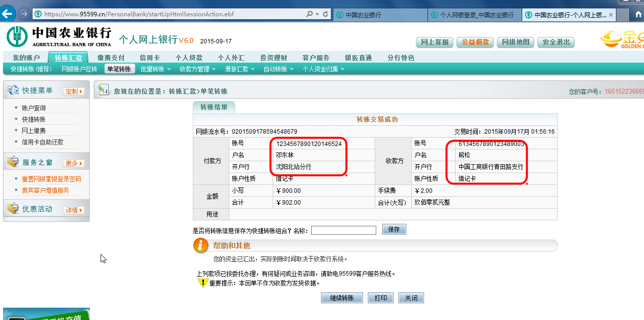Click the golden logo at top right

[621, 39]
